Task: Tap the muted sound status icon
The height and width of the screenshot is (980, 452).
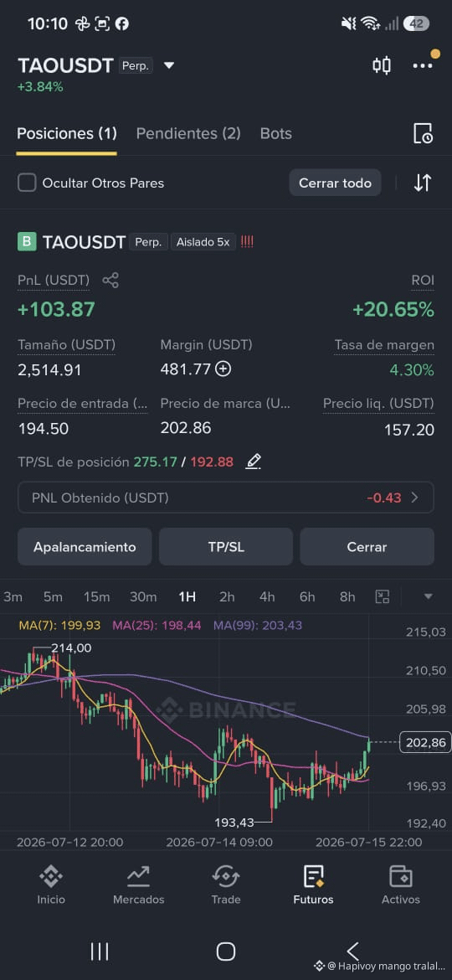Action: [x=348, y=23]
